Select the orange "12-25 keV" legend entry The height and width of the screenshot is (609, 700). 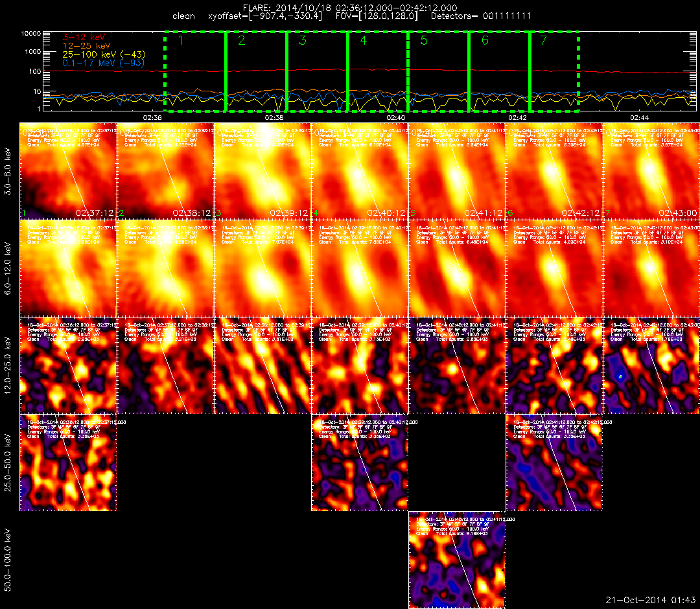click(87, 45)
